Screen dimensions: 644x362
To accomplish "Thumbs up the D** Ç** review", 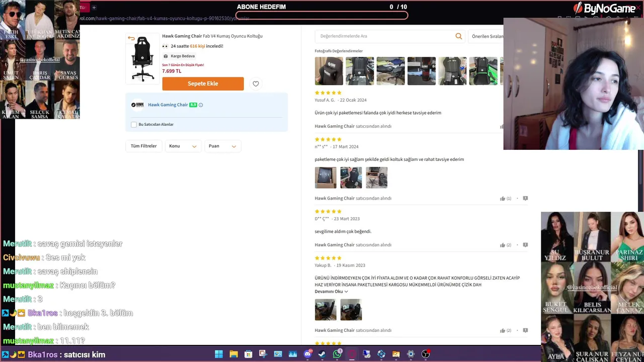I will 503,245.
